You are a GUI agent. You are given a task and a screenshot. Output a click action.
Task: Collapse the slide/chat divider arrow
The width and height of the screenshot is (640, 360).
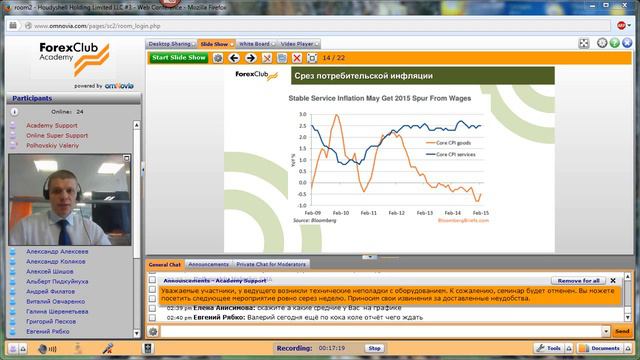click(370, 257)
